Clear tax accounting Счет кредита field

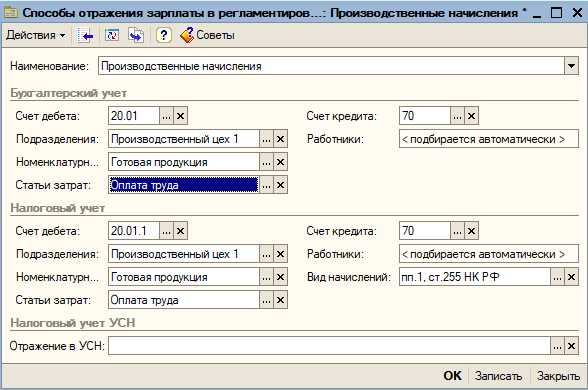pyautogui.click(x=471, y=231)
